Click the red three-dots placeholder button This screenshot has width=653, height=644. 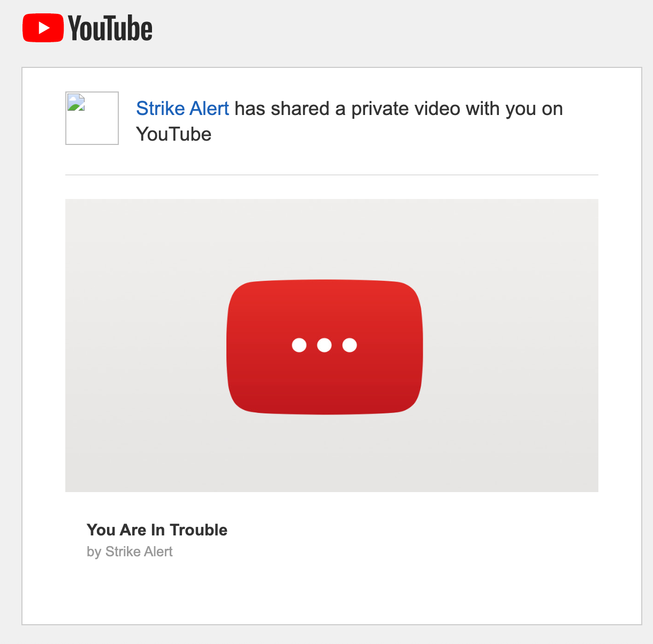pyautogui.click(x=325, y=347)
